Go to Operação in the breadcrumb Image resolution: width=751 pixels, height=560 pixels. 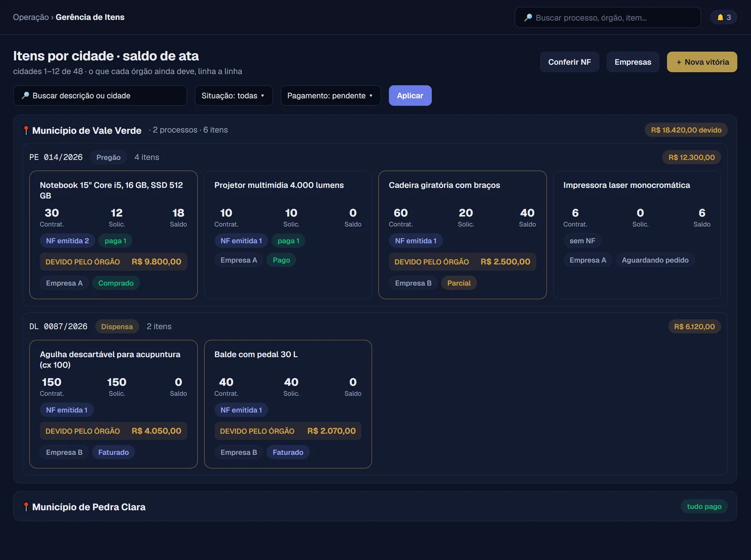[x=31, y=17]
